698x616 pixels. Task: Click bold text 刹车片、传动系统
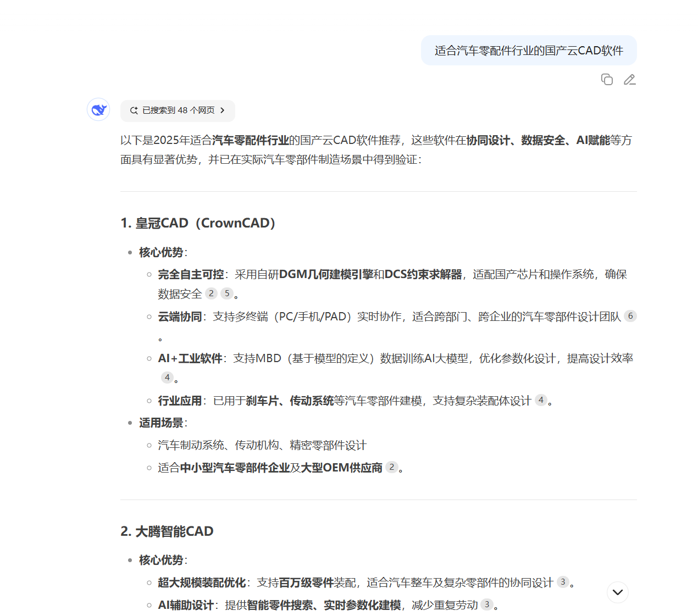[290, 401]
